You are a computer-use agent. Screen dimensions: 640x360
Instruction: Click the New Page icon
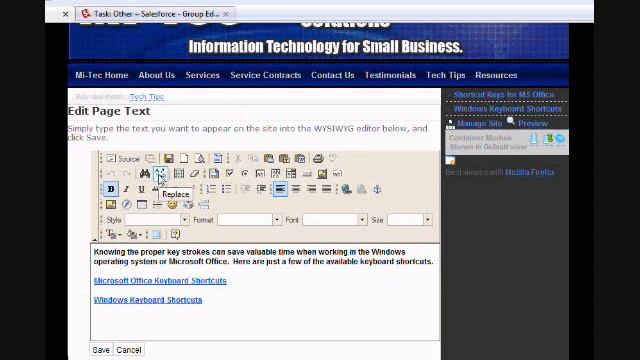point(184,158)
